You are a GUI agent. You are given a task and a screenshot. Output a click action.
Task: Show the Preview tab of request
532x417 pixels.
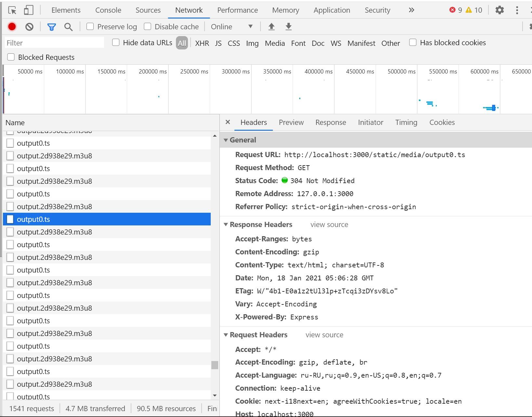[291, 122]
